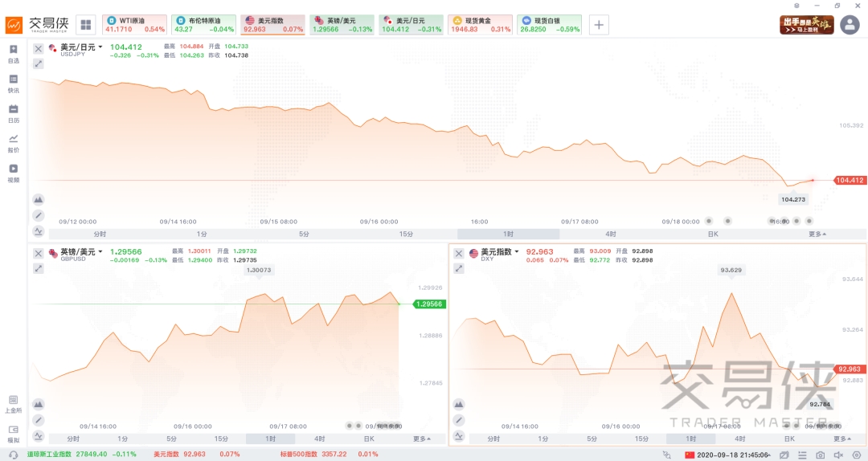868x461 pixels.
Task: Close the 美元/日元 chart panel
Action: click(x=38, y=48)
